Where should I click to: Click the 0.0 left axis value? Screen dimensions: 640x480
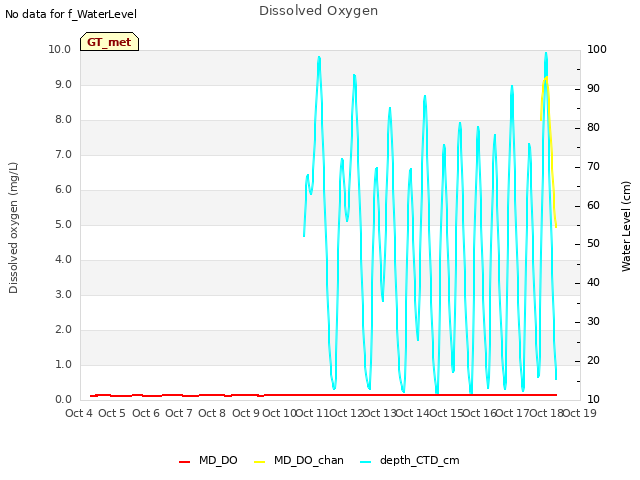[63, 400]
